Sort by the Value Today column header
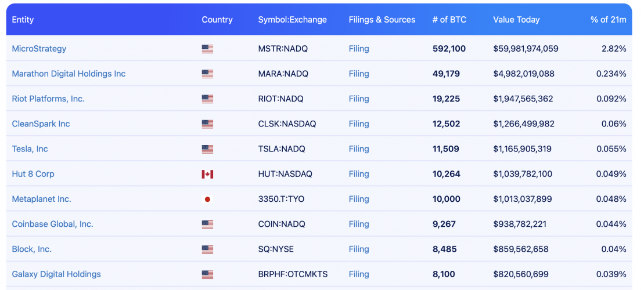 pyautogui.click(x=516, y=20)
